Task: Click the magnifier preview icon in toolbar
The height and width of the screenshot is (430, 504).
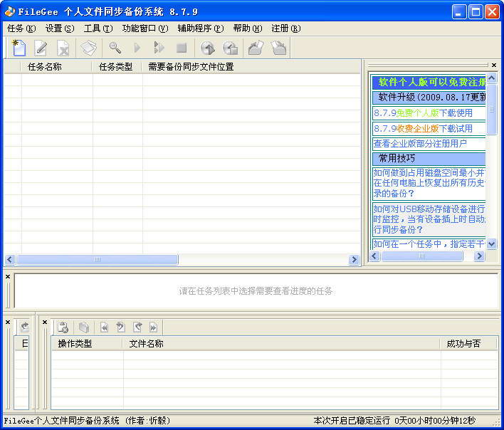Action: [x=115, y=48]
